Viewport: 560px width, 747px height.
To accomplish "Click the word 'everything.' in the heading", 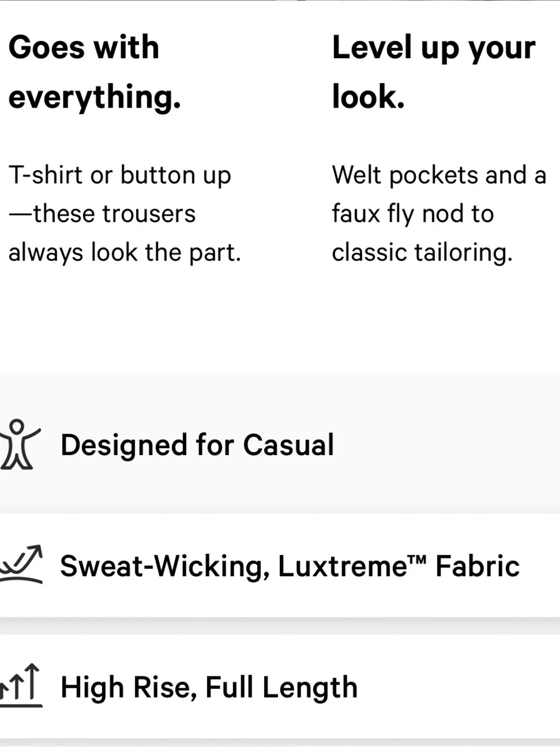I will click(95, 97).
